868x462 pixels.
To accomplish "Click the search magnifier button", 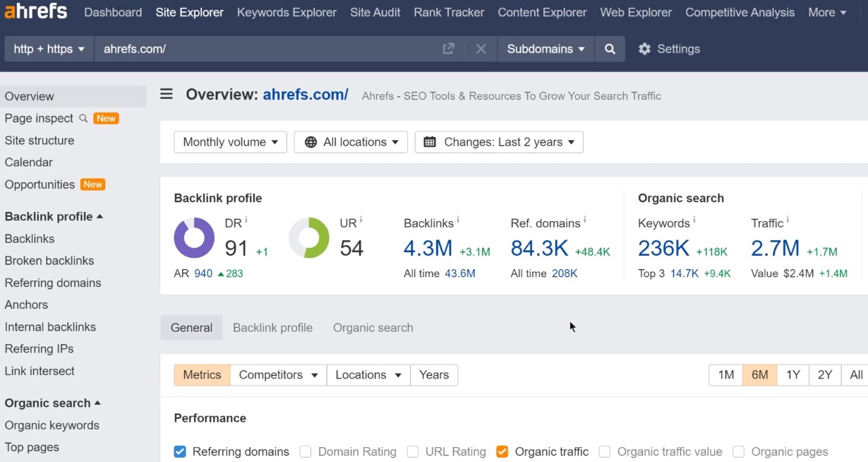I will pyautogui.click(x=610, y=49).
